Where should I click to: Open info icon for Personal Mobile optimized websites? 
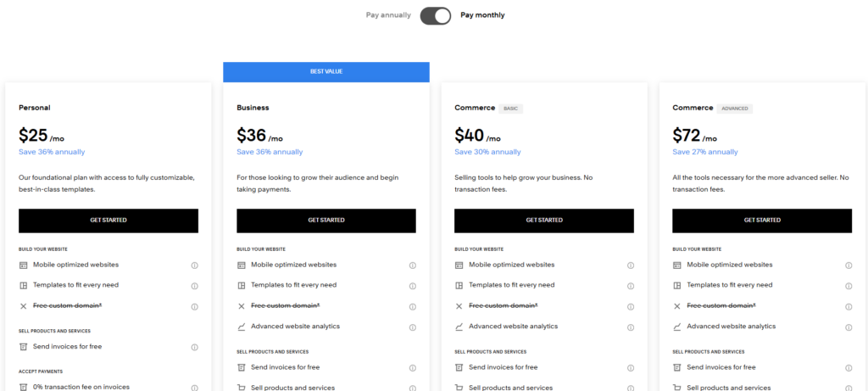pos(194,265)
